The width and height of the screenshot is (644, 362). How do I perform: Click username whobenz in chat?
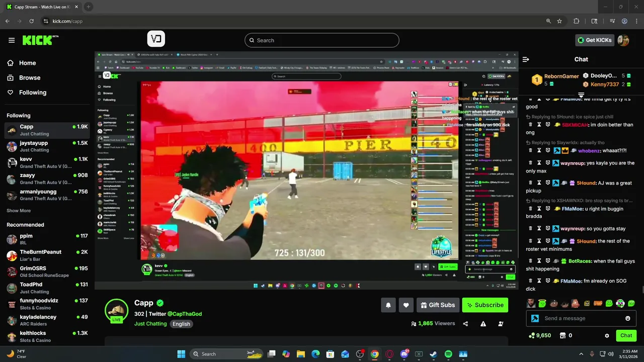[x=589, y=150]
